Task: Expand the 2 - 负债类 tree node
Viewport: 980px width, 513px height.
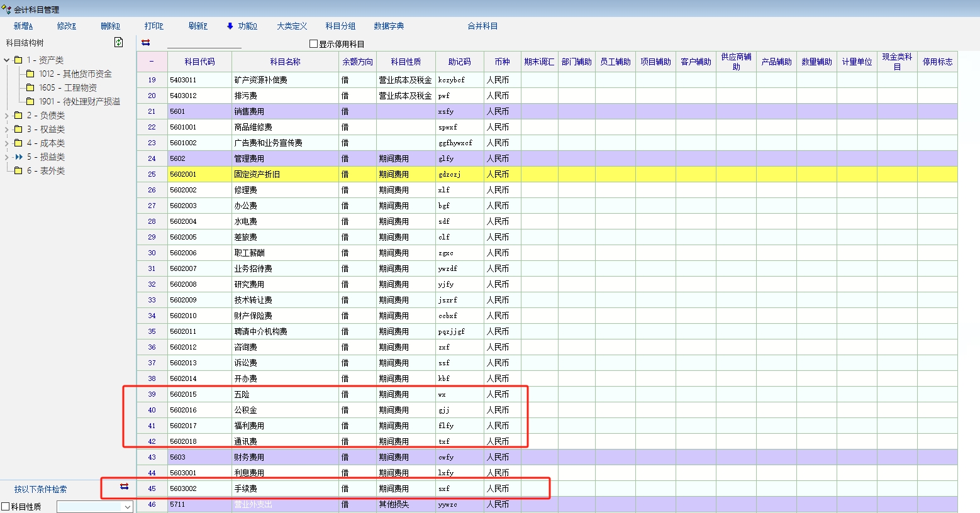Action: pos(7,116)
